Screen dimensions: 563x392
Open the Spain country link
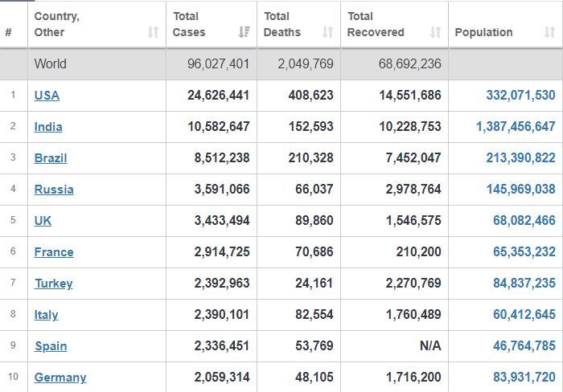pyautogui.click(x=51, y=346)
